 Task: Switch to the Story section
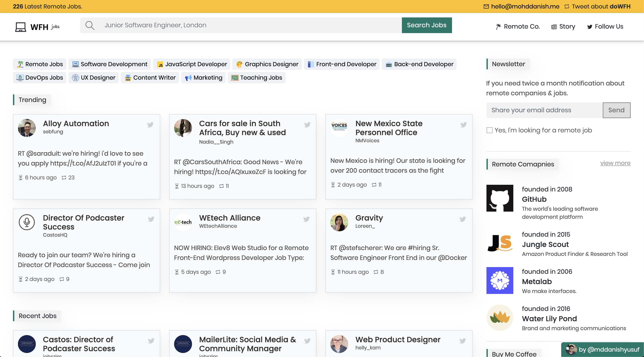[563, 26]
